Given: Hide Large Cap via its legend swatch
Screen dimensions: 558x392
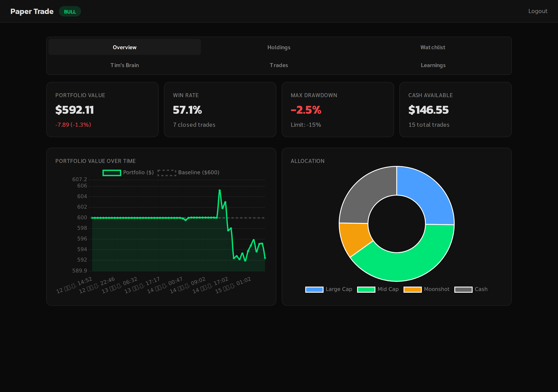Looking at the screenshot, I should 314,289.
